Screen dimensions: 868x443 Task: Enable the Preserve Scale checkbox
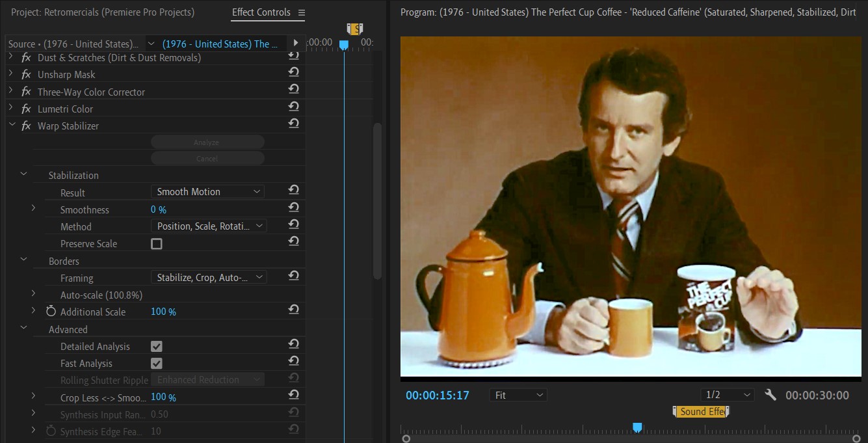pos(157,244)
